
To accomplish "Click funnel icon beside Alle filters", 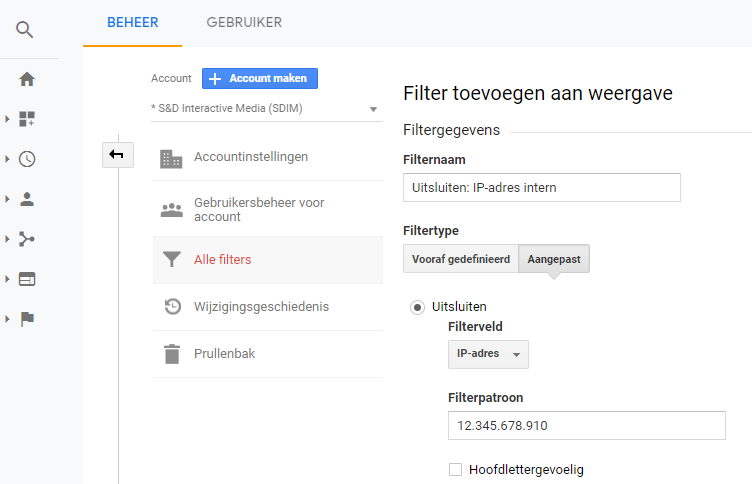I will click(172, 260).
